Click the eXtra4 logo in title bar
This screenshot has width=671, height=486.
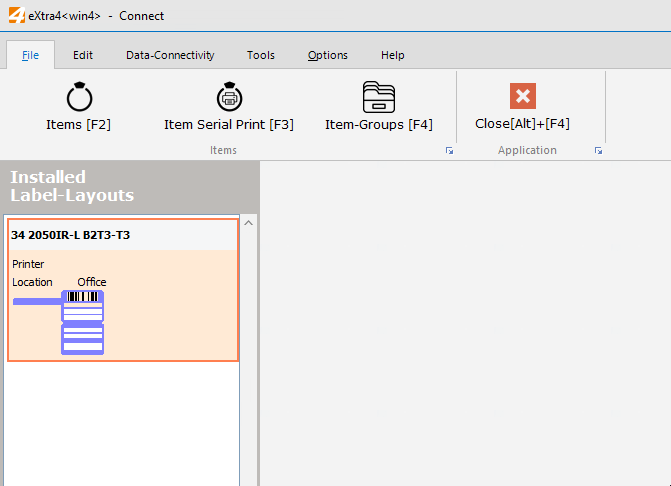point(15,15)
